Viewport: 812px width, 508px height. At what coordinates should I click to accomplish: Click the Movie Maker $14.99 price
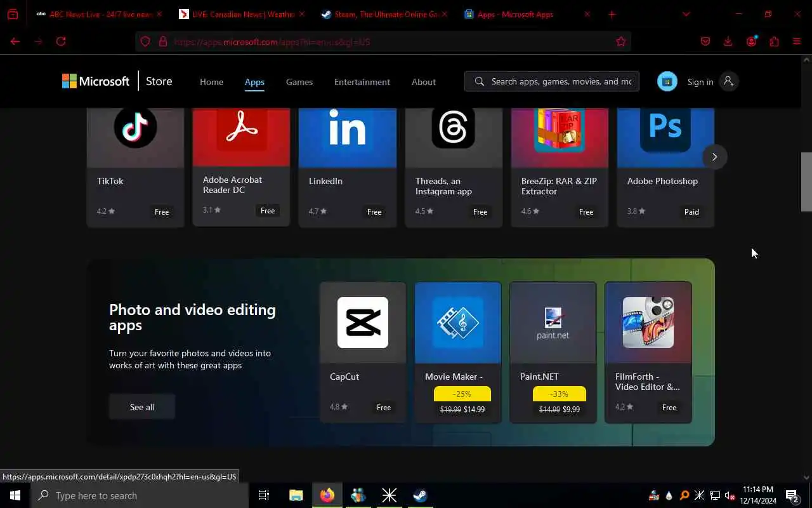point(474,410)
